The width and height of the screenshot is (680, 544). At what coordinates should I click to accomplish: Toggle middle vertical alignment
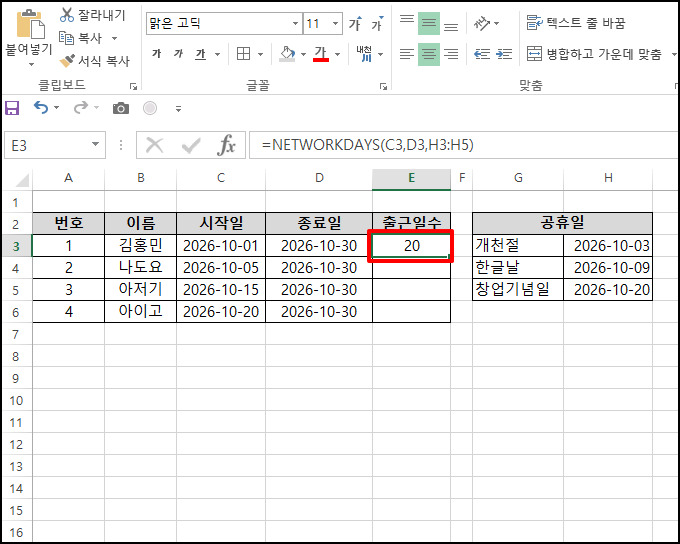(429, 23)
